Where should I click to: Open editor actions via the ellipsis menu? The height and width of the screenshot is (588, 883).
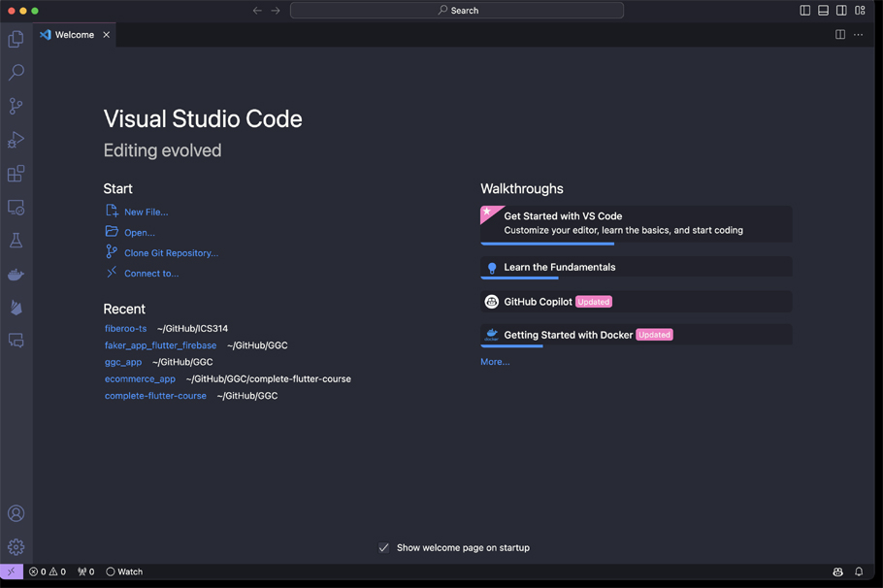tap(858, 33)
